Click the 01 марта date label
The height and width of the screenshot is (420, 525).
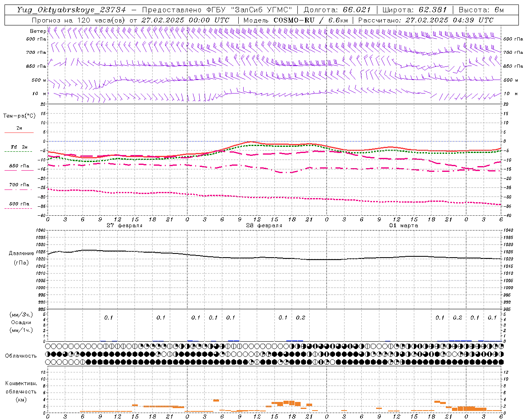pos(404,226)
